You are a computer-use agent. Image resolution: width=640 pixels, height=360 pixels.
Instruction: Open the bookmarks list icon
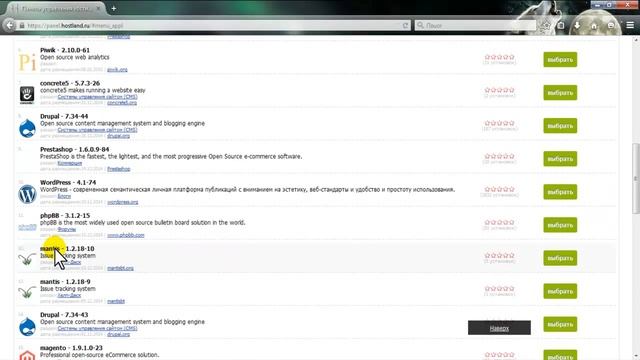click(561, 25)
